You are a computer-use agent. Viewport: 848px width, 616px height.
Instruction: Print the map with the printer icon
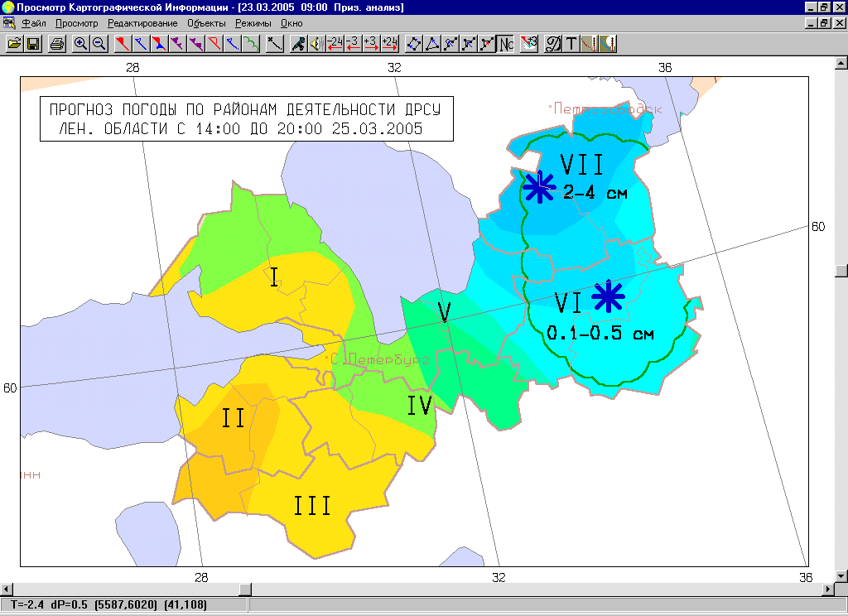56,44
